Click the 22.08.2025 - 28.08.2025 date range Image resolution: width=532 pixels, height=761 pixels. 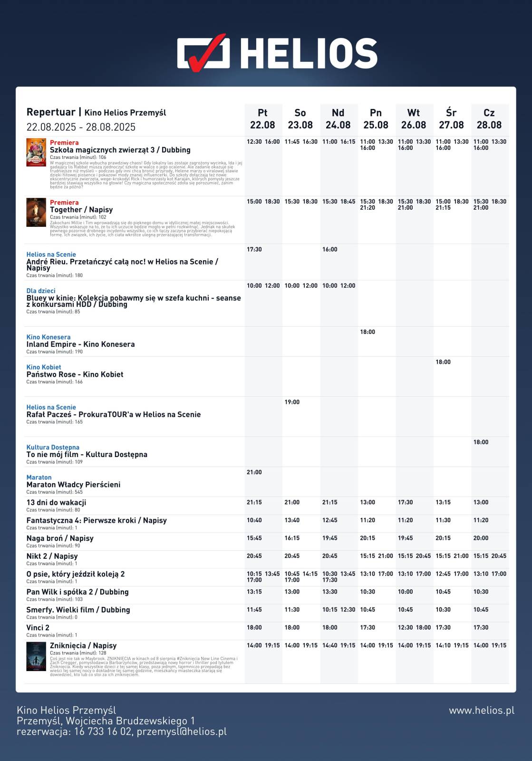[81, 127]
